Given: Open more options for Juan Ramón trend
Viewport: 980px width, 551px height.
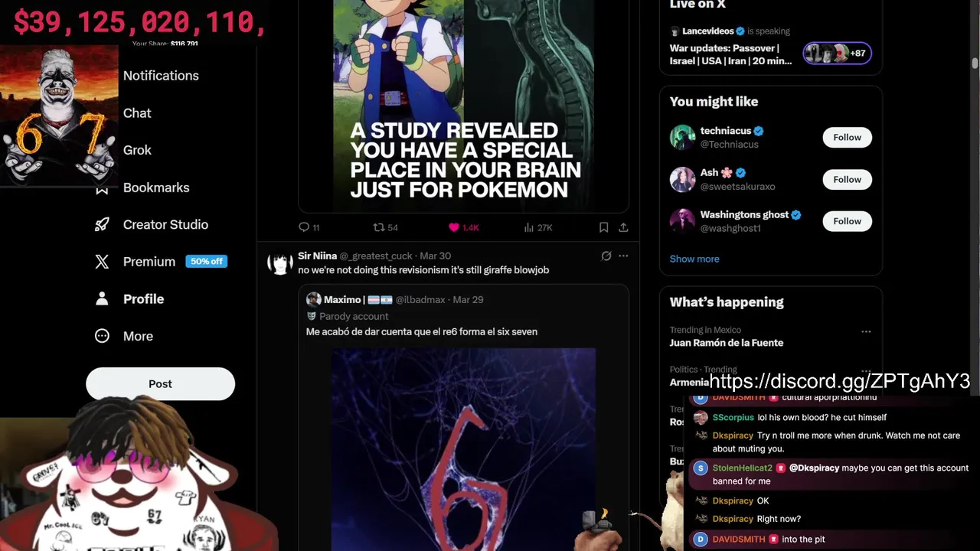Looking at the screenshot, I should 866,331.
